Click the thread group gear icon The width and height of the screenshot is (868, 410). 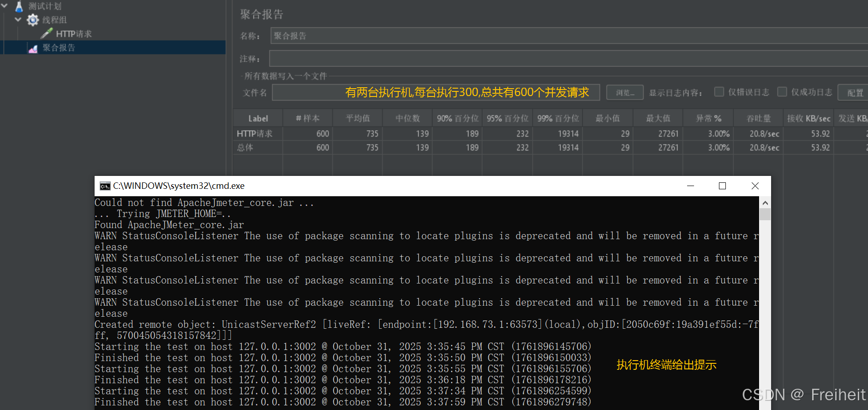(32, 20)
